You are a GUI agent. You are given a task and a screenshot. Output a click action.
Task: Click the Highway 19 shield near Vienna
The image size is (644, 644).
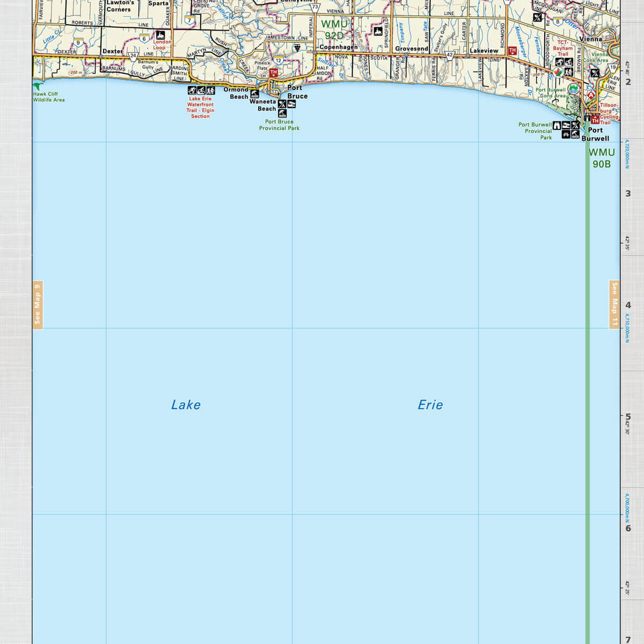coord(613,68)
